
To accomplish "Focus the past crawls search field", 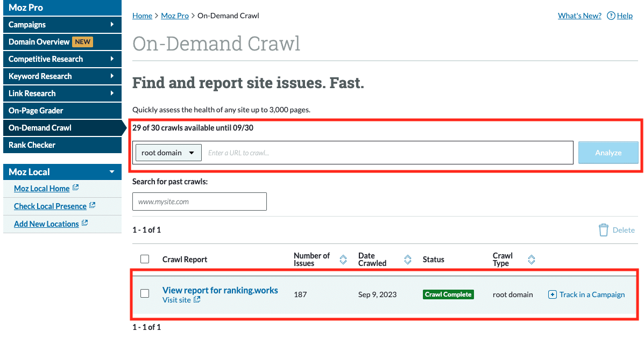I will tap(199, 202).
